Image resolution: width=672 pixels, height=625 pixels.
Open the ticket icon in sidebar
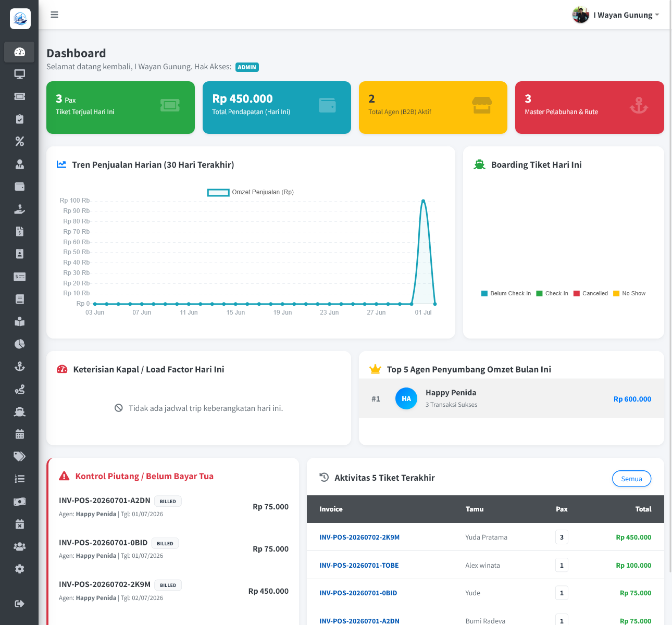(x=19, y=97)
